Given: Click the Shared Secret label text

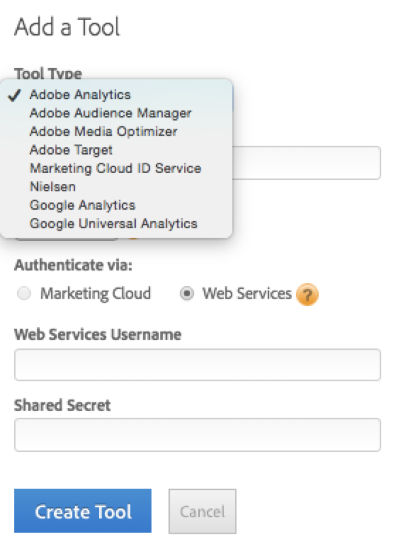Looking at the screenshot, I should tap(62, 405).
